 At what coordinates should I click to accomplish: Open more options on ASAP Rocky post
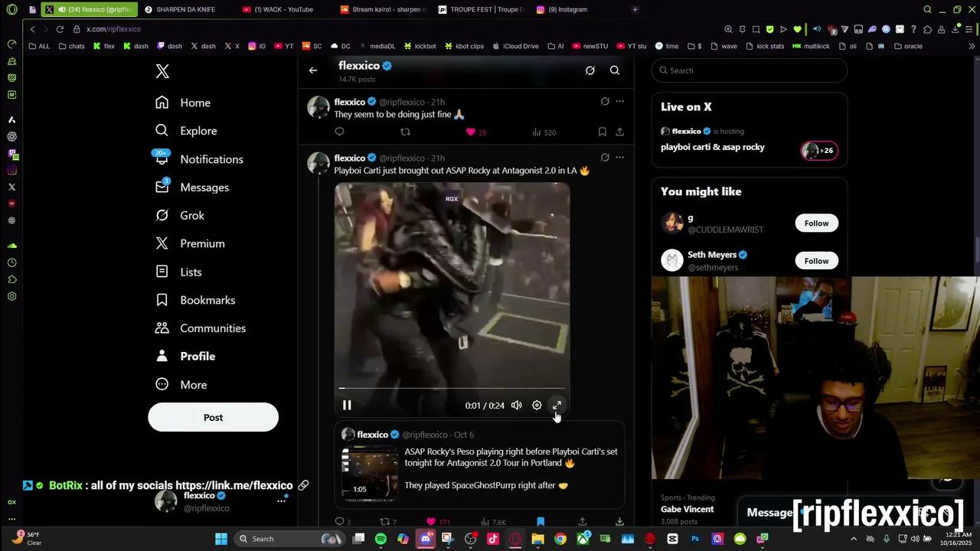click(x=619, y=158)
